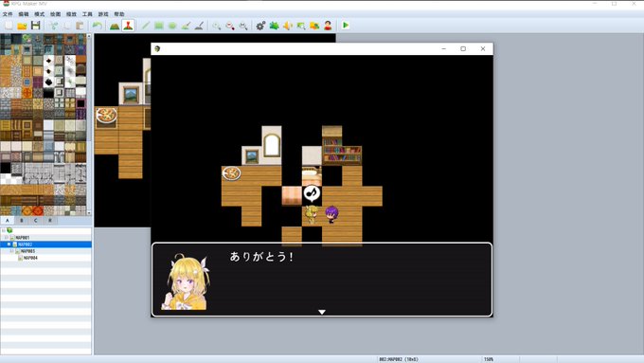Open the 工具 menu
The height and width of the screenshot is (363, 644).
87,14
